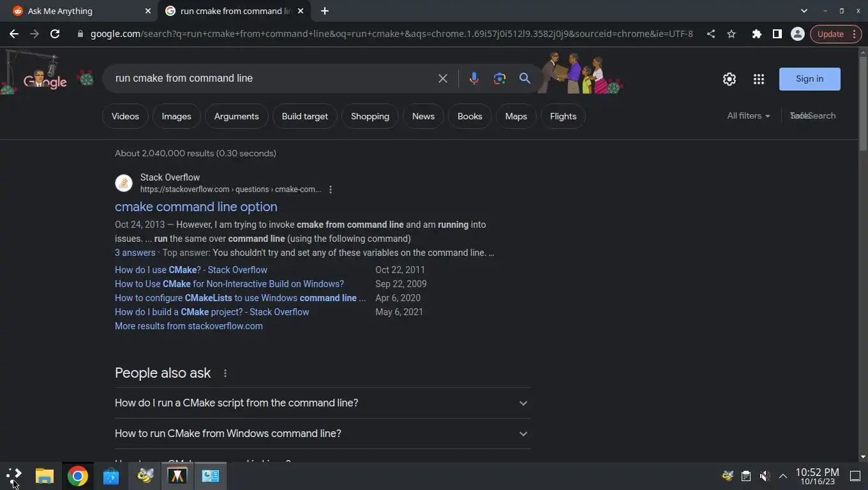Screen dimensions: 868x490
Task: Close the 'Ask Me Anything' tab
Action: click(x=148, y=11)
